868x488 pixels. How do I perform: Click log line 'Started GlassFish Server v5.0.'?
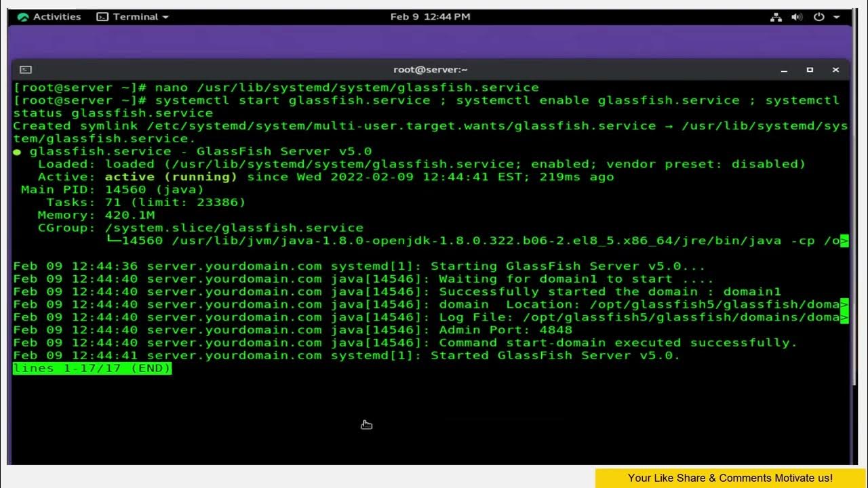point(347,356)
